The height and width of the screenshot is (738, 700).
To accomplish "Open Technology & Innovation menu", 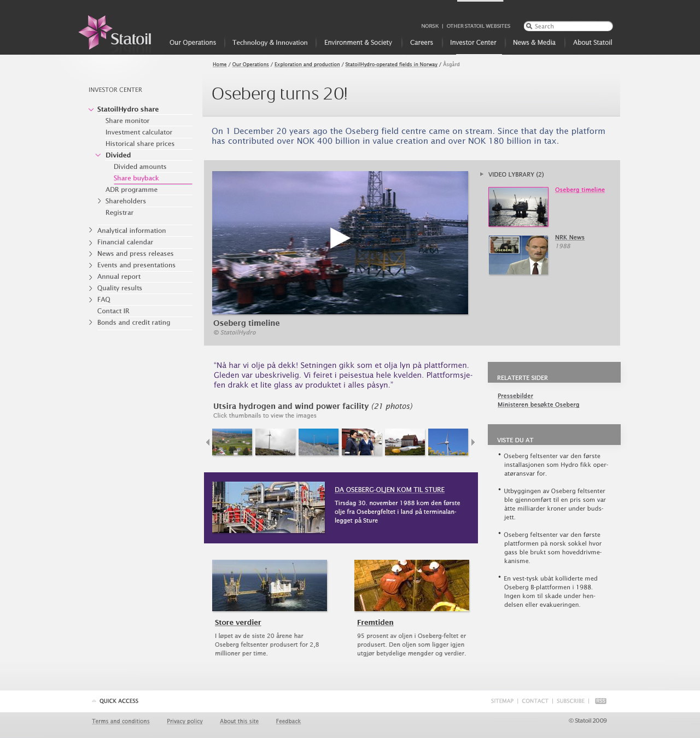I will 270,43.
